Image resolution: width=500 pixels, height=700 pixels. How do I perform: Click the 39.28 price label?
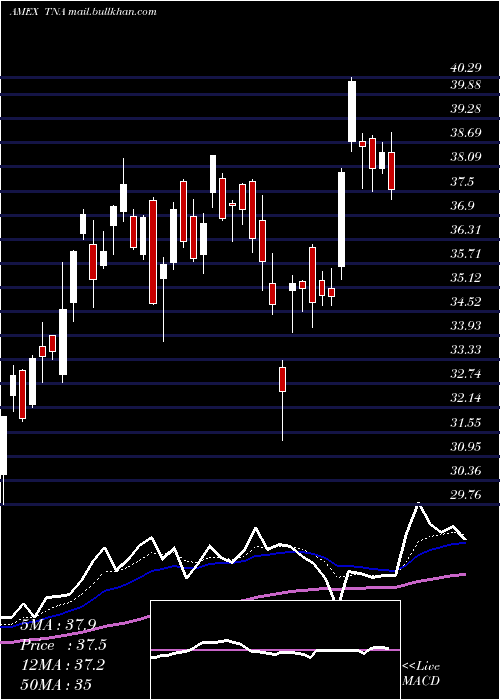point(466,108)
